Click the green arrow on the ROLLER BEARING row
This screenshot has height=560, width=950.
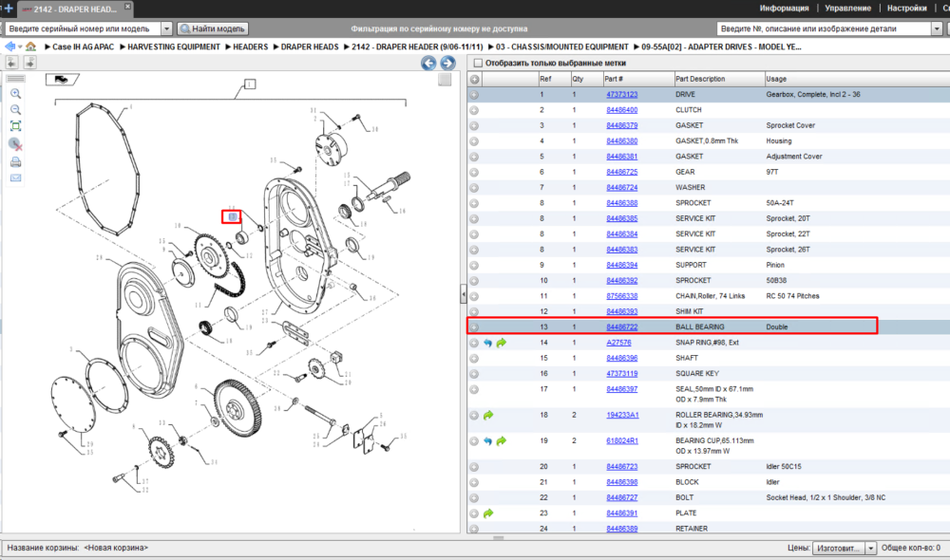tap(488, 416)
